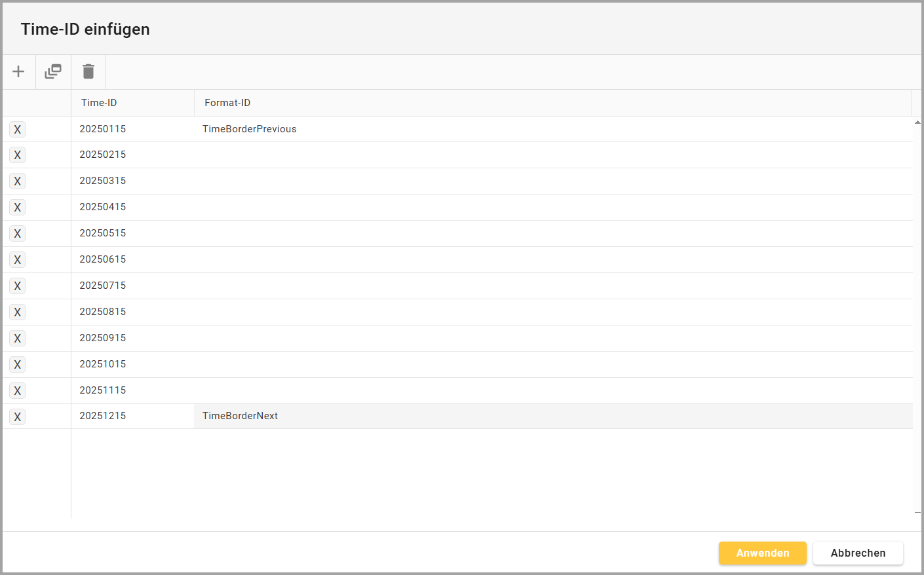
Task: Click the plus icon to add row
Action: coord(18,71)
